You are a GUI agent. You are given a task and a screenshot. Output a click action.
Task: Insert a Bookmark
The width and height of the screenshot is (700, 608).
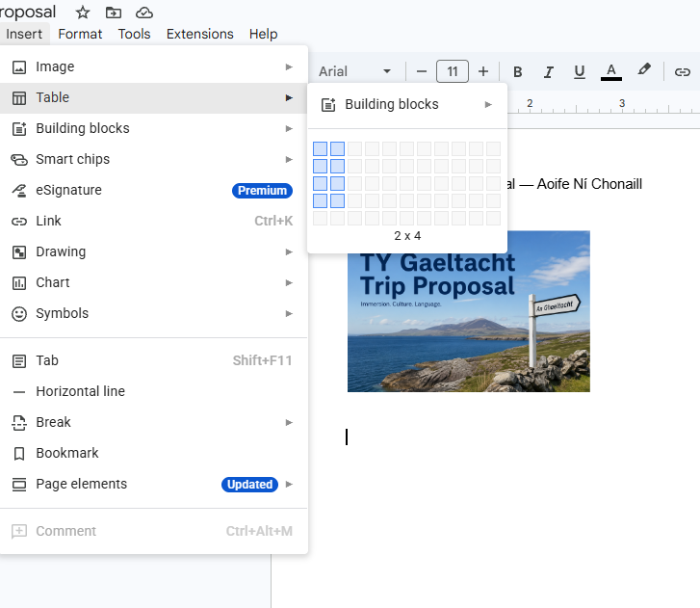(x=153, y=454)
